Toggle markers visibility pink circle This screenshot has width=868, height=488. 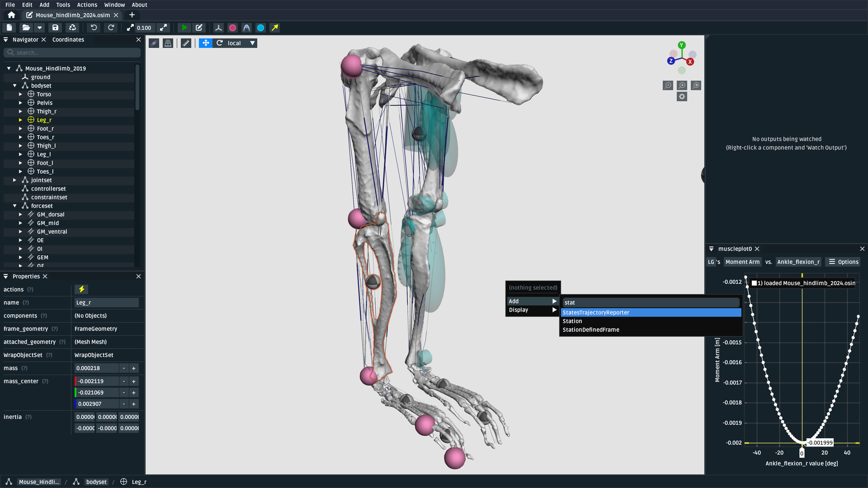(233, 28)
